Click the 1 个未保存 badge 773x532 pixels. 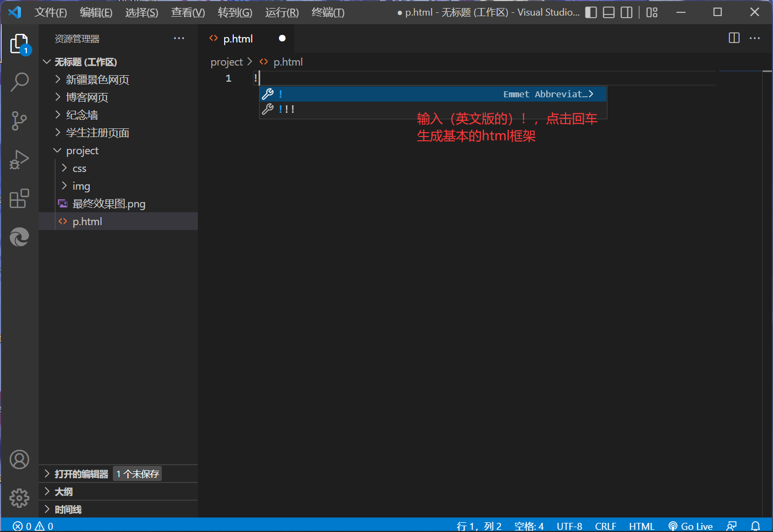138,474
